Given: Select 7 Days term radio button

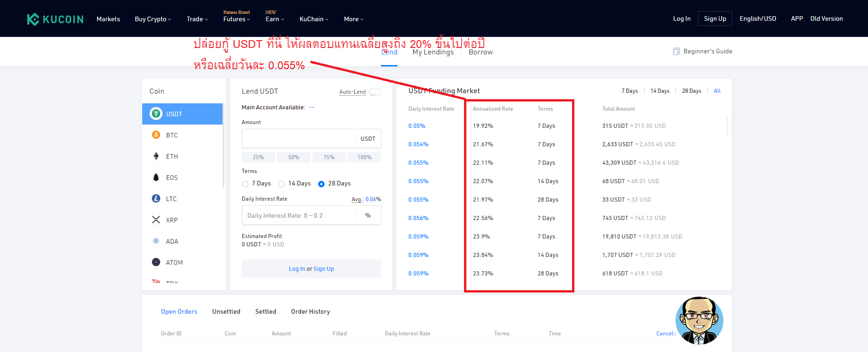Looking at the screenshot, I should (x=245, y=184).
